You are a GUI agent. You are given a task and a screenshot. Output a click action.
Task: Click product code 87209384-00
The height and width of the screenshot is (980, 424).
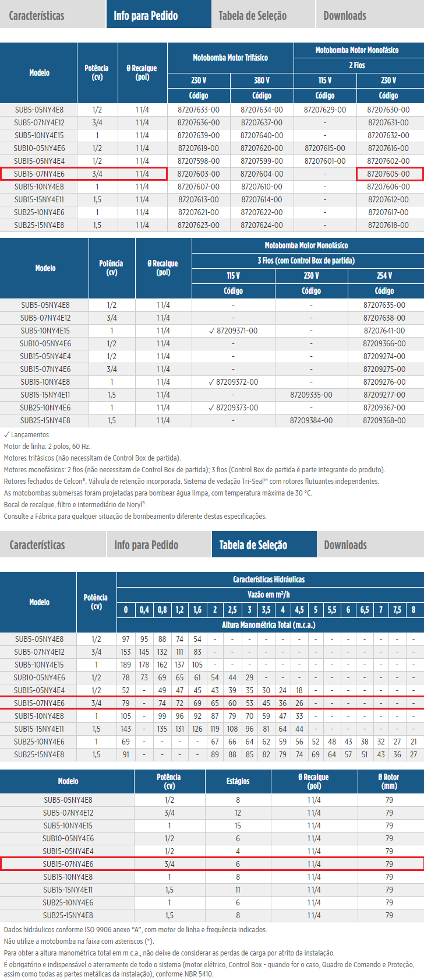click(x=311, y=420)
